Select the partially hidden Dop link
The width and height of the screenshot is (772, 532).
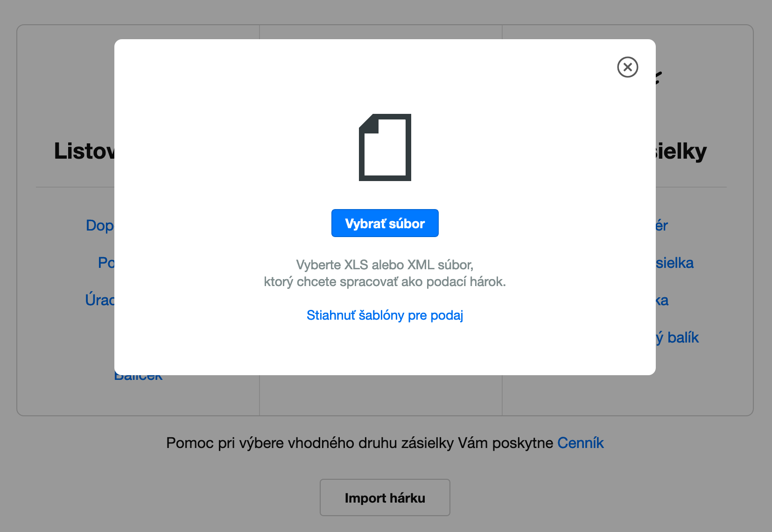(x=100, y=225)
